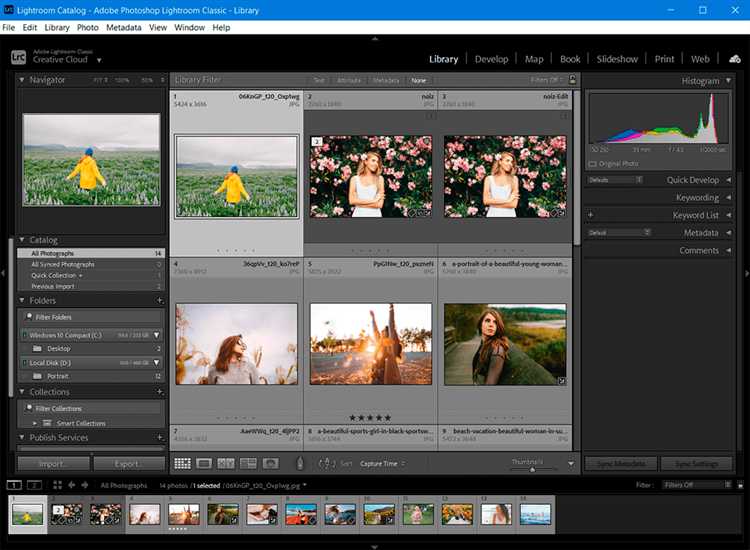The image size is (750, 550).
Task: Click the Portrait folder icon
Action: click(37, 376)
